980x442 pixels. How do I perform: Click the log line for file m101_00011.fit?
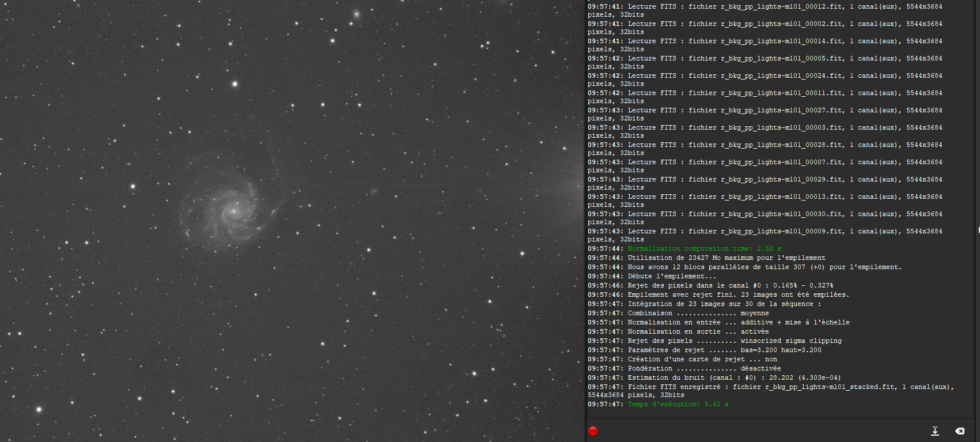765,97
